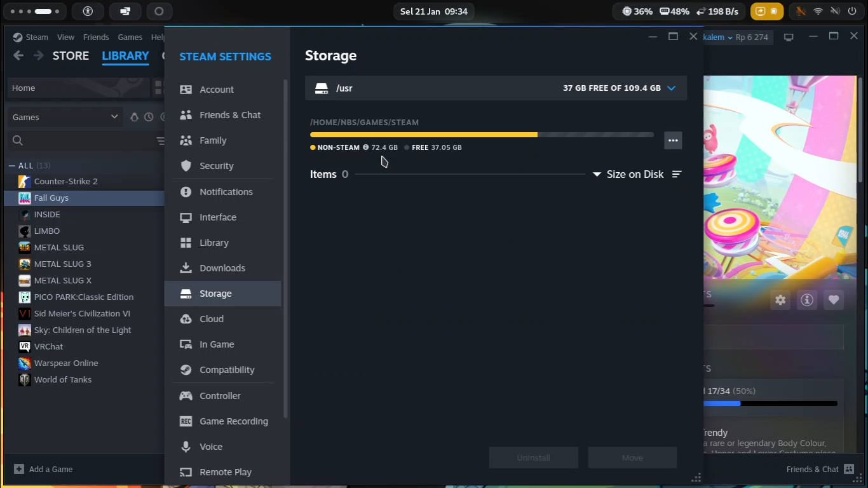Image resolution: width=868 pixels, height=488 pixels.
Task: Click the three-dot storage options button
Action: point(673,140)
